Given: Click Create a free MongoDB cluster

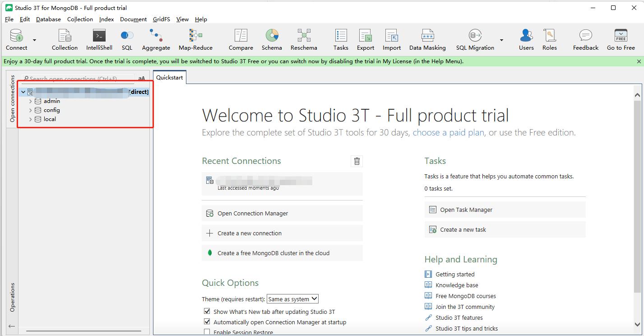Looking at the screenshot, I should click(x=282, y=253).
